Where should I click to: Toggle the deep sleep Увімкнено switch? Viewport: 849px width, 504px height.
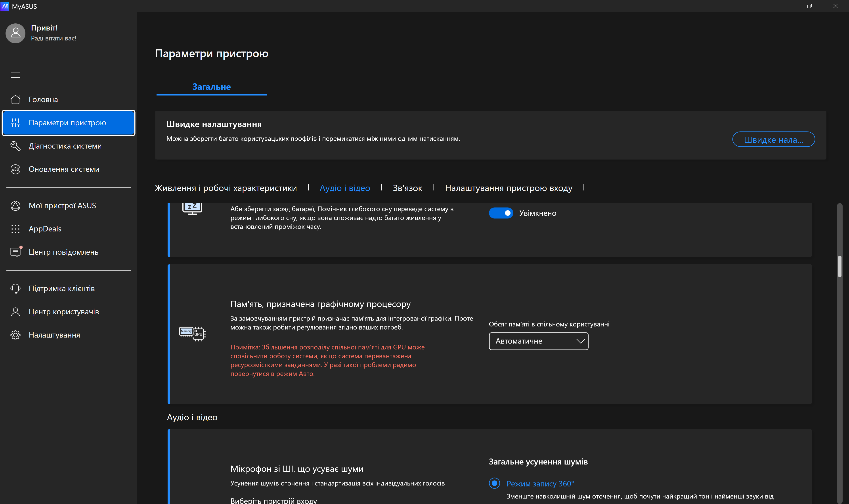(501, 213)
